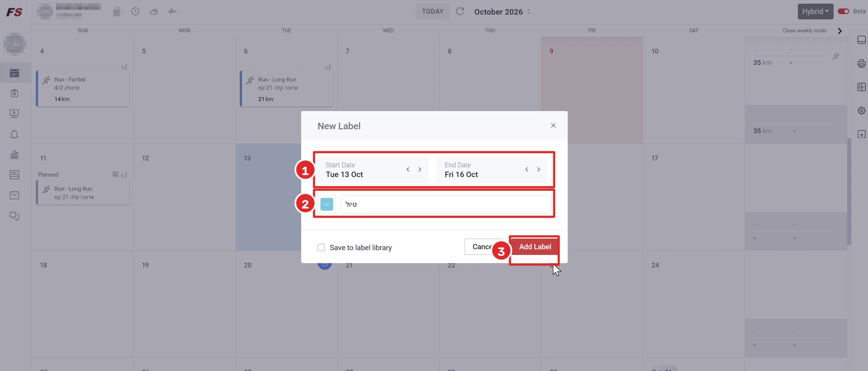
Task: Open settings gear on right rail
Action: (862, 111)
